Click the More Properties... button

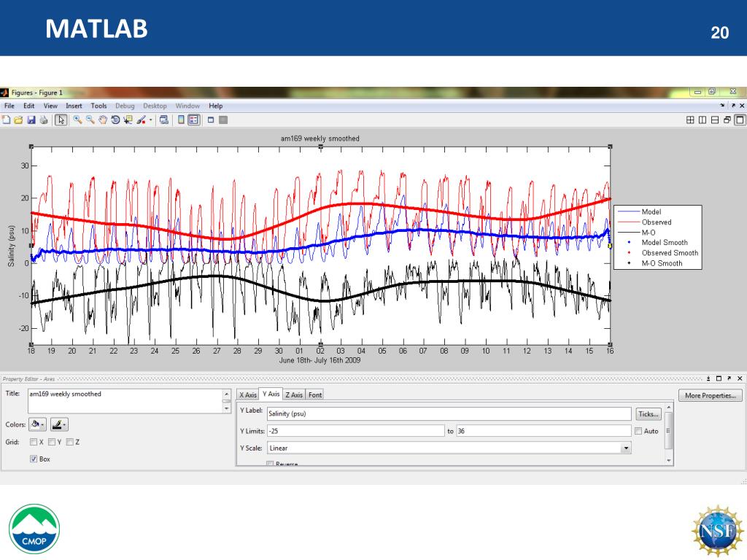coord(711,395)
